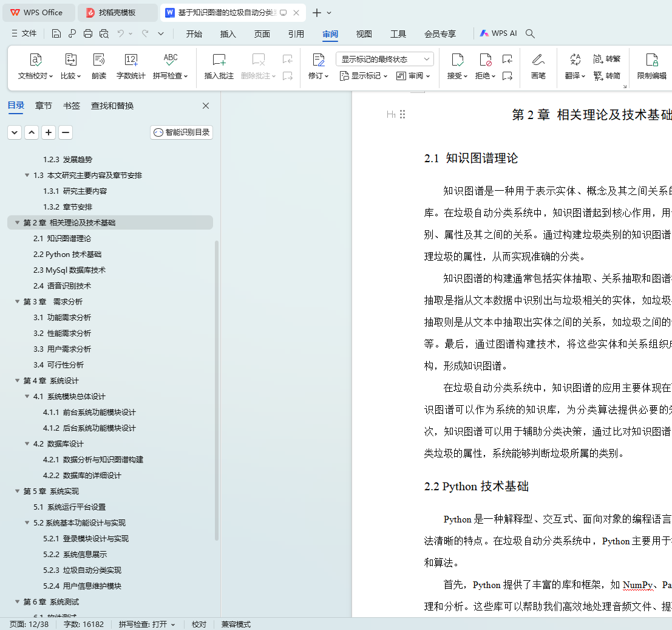
Task: Open the 显示标记 dropdown
Action: click(x=364, y=76)
